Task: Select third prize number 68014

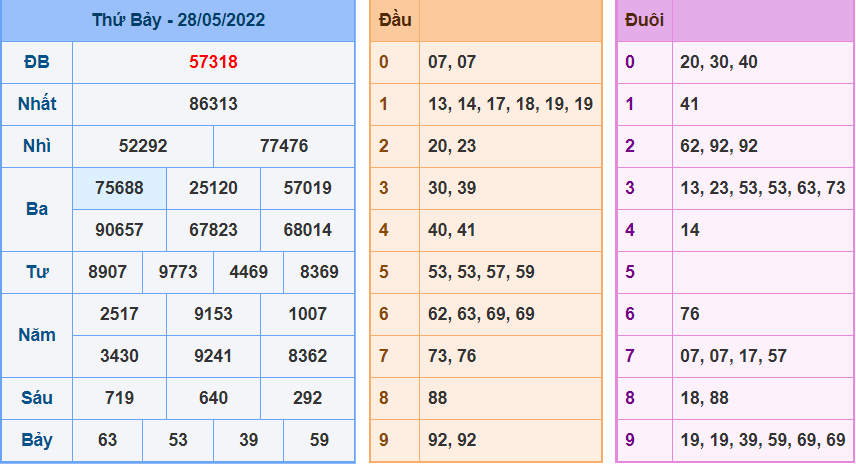Action: 307,230
